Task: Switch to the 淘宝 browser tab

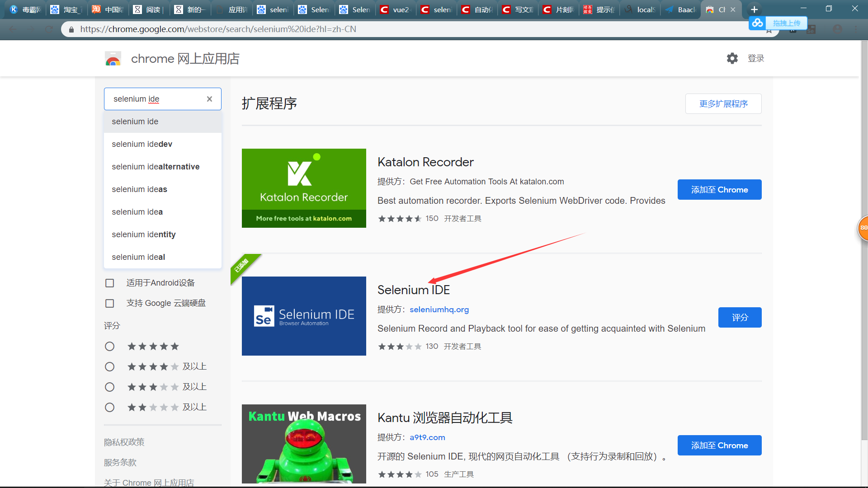Action: pos(66,9)
